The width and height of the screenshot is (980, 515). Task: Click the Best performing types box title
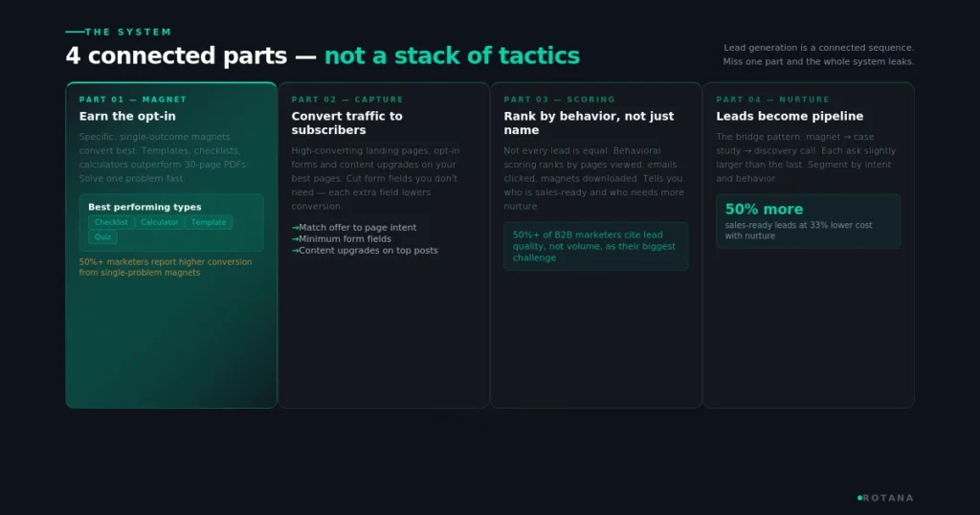[x=145, y=207]
